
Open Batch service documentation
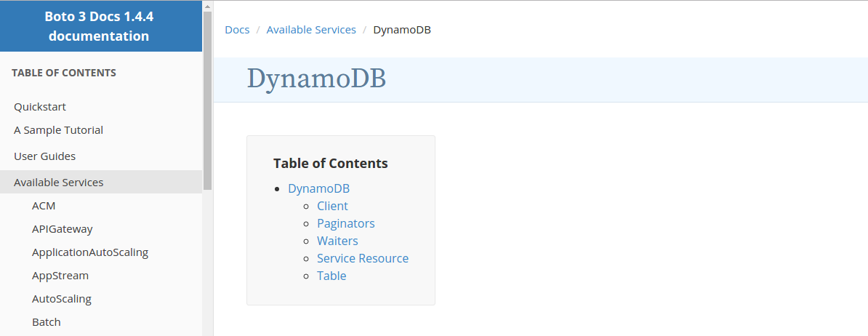(47, 322)
